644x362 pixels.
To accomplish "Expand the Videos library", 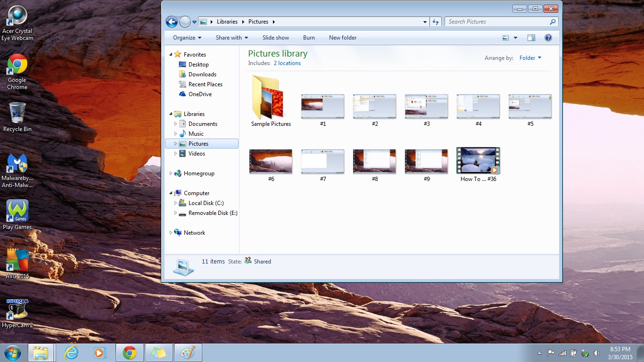I will (x=176, y=154).
